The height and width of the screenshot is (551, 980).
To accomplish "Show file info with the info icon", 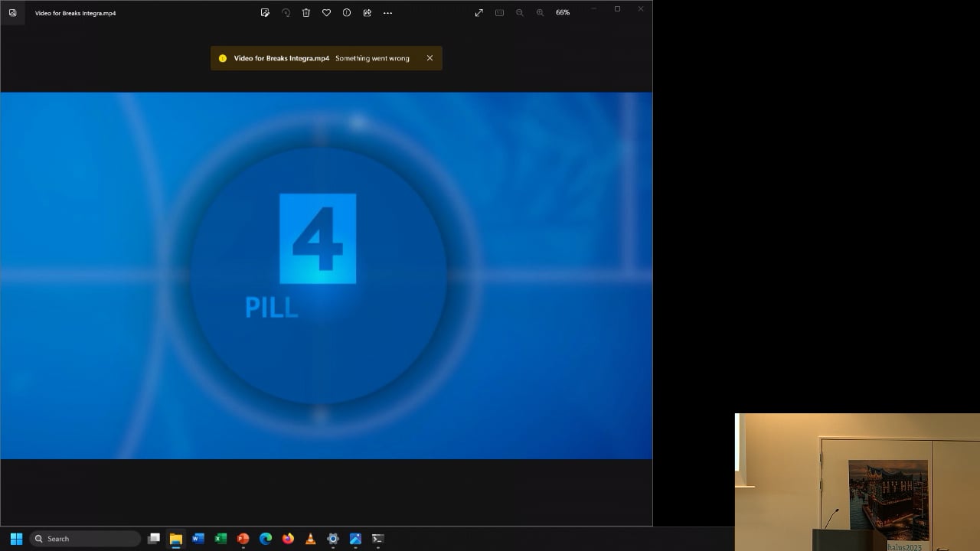I will (x=347, y=13).
